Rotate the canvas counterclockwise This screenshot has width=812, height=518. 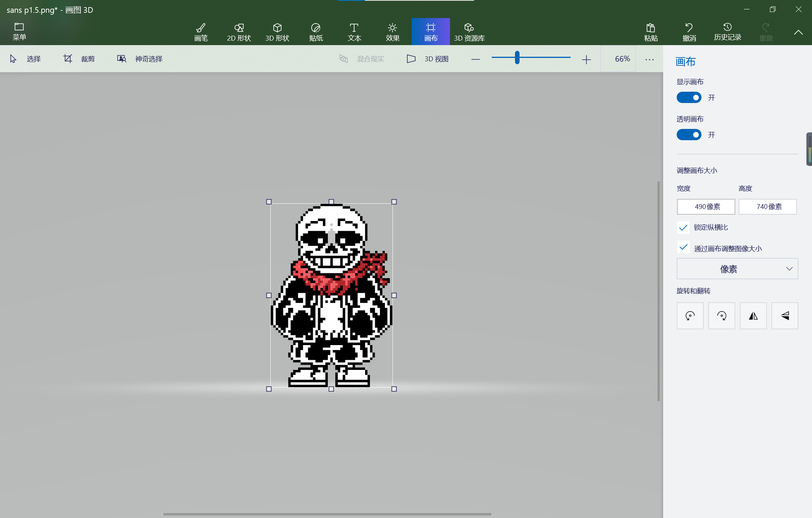(x=690, y=316)
